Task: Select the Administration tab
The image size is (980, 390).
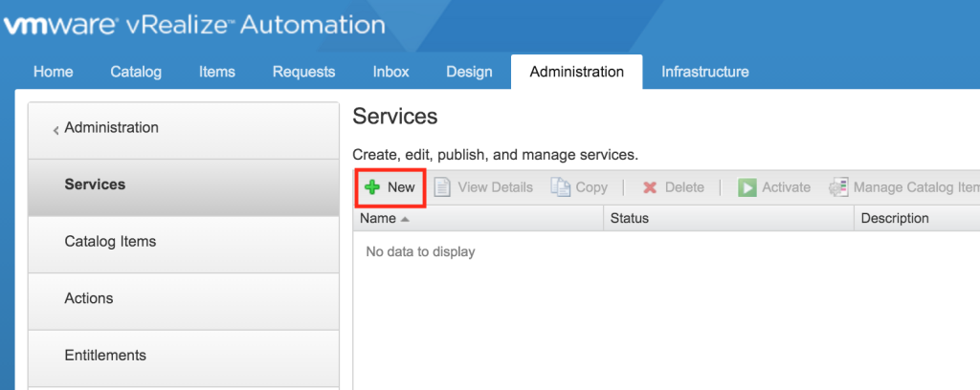Action: click(576, 72)
